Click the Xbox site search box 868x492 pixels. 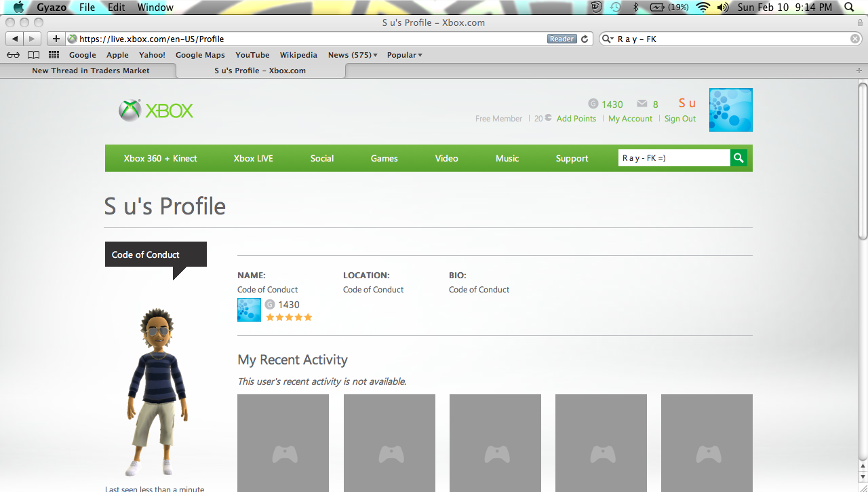pos(674,158)
